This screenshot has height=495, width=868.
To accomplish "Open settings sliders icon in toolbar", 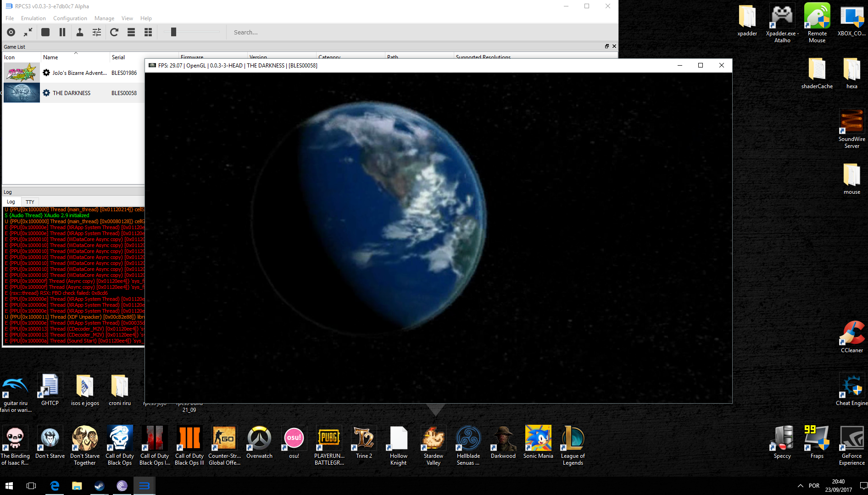I will tap(97, 32).
